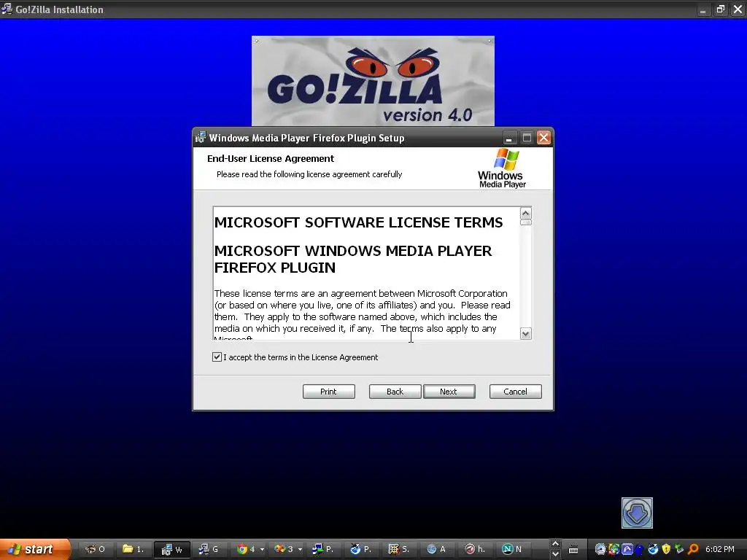Click the Windows Media Player logo
Screen dimensions: 747x560
pos(502,168)
